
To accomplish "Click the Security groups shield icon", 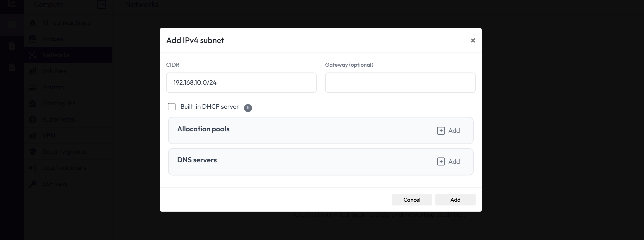I will tap(33, 152).
